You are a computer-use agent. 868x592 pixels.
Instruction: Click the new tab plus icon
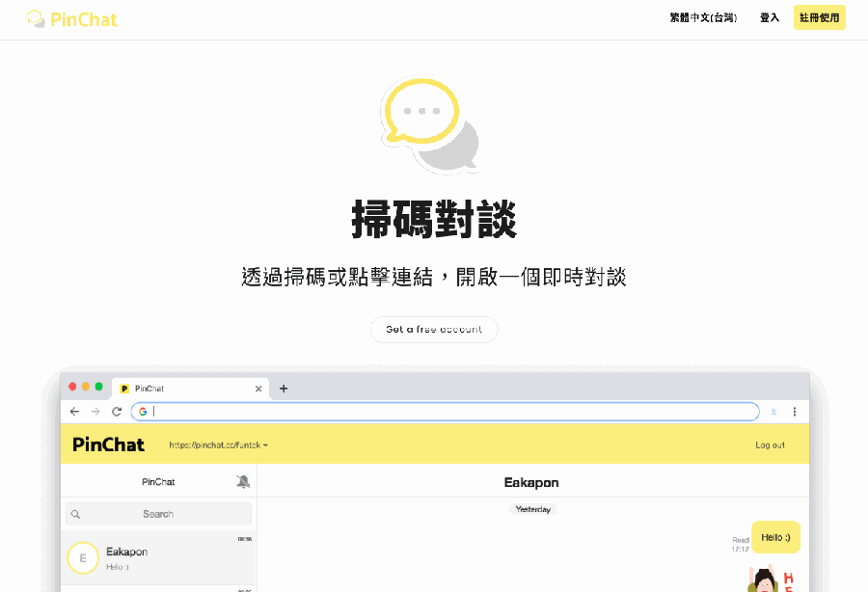[x=284, y=389]
